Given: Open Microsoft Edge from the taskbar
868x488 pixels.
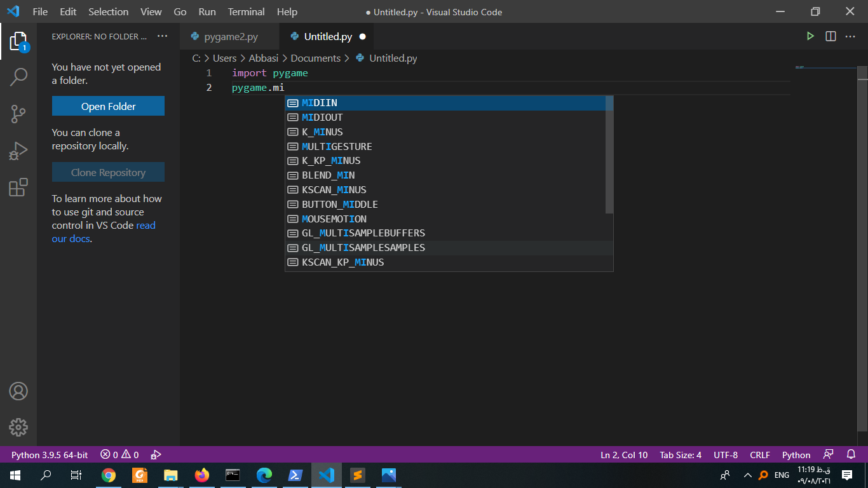Looking at the screenshot, I should coord(264,475).
